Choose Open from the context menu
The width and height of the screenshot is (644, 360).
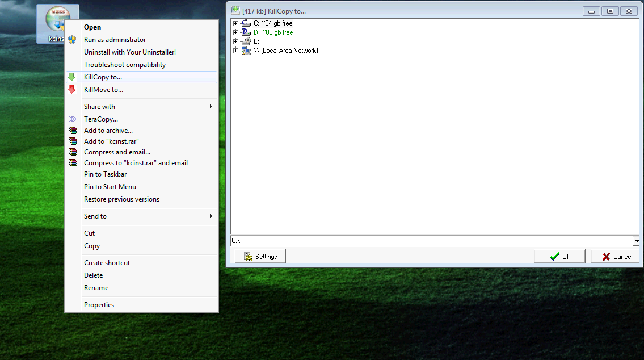click(x=142, y=27)
